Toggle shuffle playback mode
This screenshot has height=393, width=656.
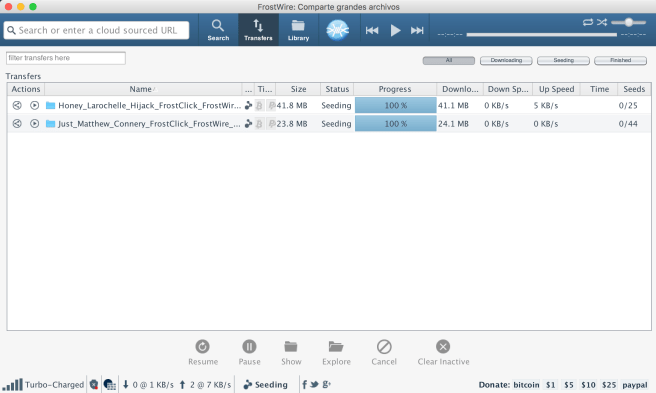coord(602,22)
